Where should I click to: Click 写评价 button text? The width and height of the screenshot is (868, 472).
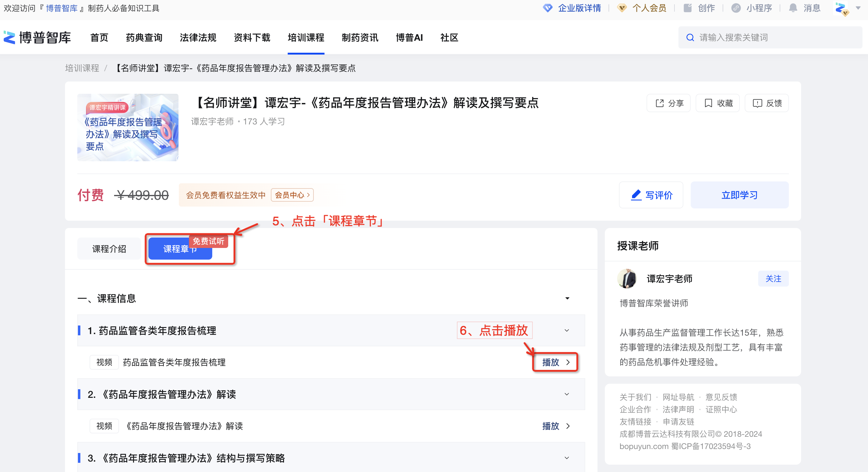tap(659, 195)
